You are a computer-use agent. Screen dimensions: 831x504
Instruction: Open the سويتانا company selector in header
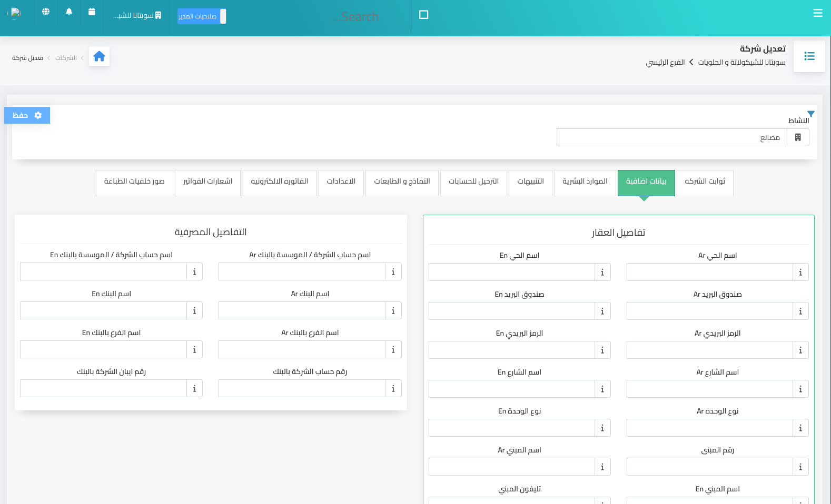coord(137,16)
